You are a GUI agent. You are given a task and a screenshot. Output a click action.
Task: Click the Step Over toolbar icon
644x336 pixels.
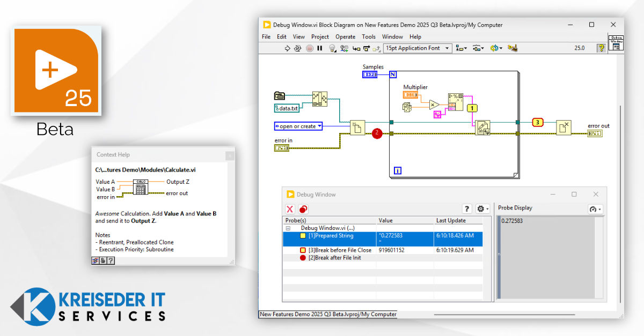click(367, 48)
